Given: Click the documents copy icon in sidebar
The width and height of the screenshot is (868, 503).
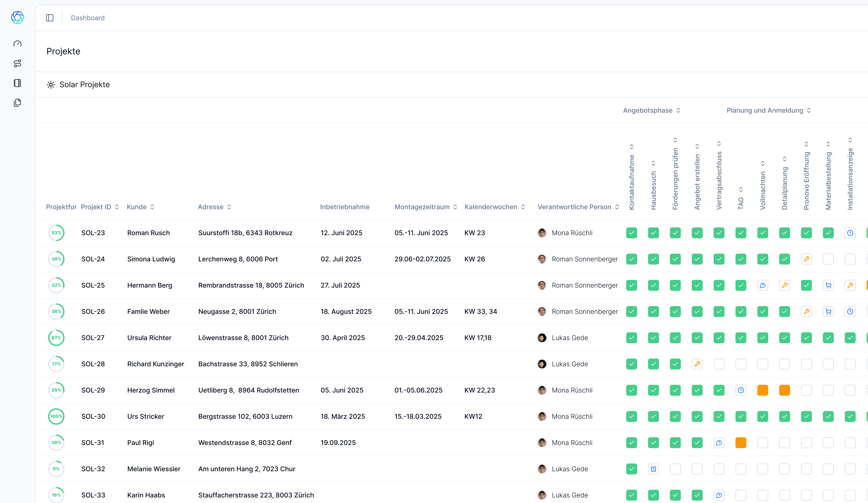Looking at the screenshot, I should (17, 103).
